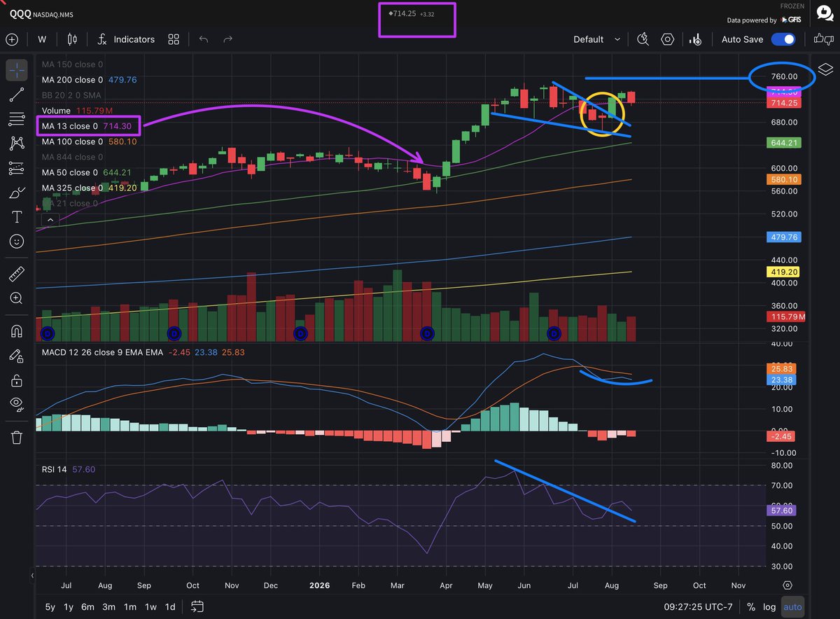The width and height of the screenshot is (840, 619).
Task: Open the Indicators dialog
Action: (126, 39)
